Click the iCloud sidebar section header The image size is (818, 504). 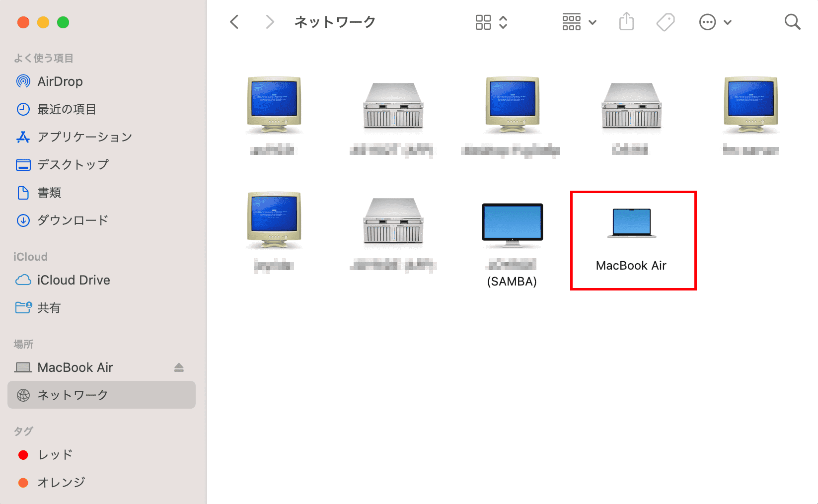30,257
